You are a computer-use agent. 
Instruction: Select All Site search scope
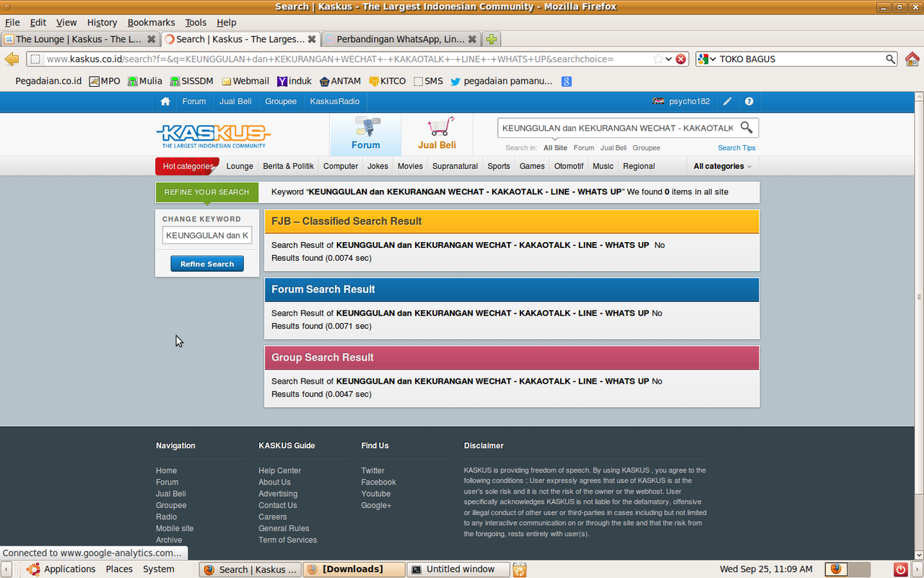point(555,147)
